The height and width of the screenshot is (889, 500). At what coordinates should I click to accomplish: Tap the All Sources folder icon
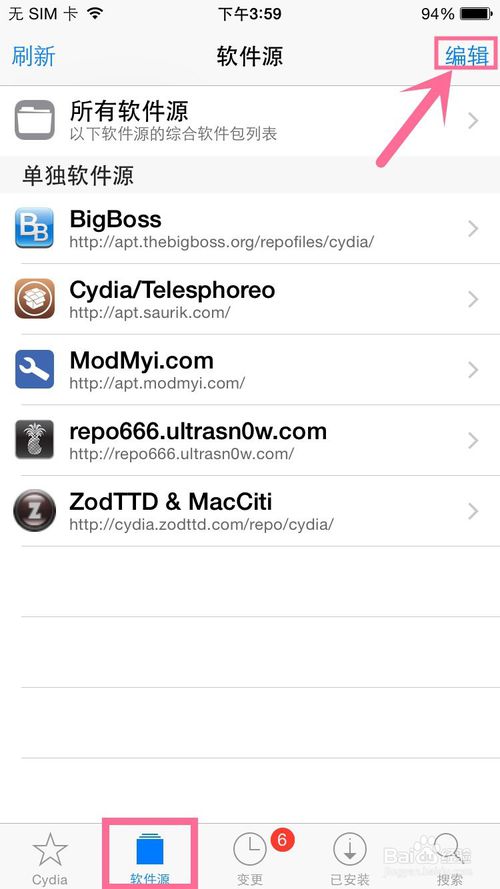coord(35,120)
